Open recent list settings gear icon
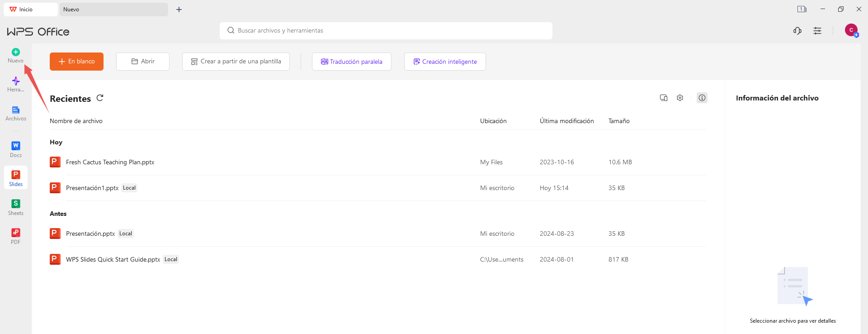This screenshot has width=868, height=334. pos(680,98)
